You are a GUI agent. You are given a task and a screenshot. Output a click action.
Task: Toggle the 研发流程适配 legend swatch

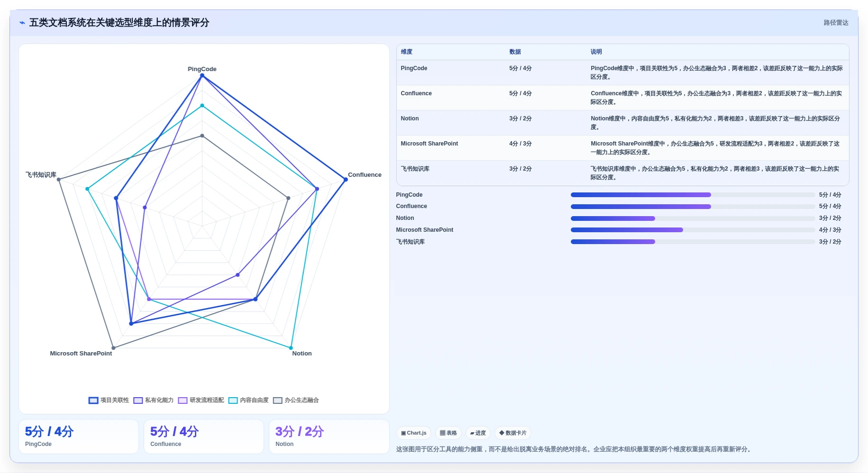click(183, 400)
